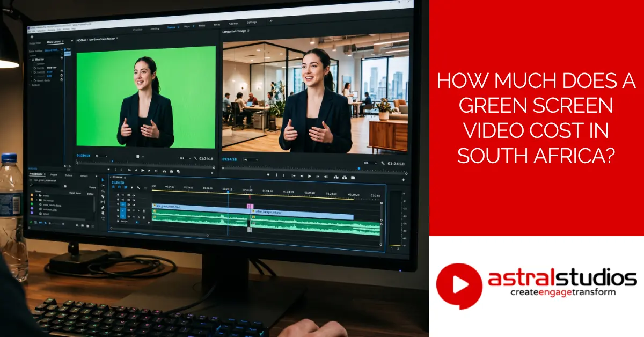The width and height of the screenshot is (644, 337).
Task: Lock the top video track
Action: (118, 195)
